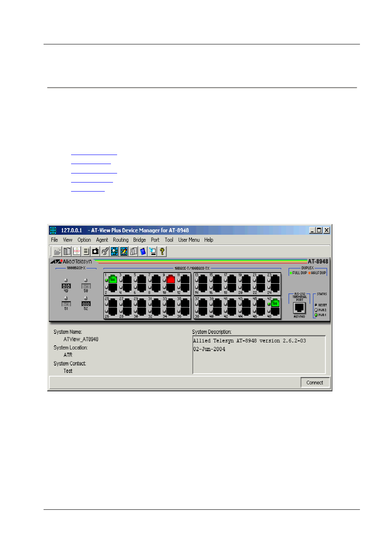This screenshot has height=555, width=392.
Task: Click the system contact value Test
Action: click(x=68, y=371)
